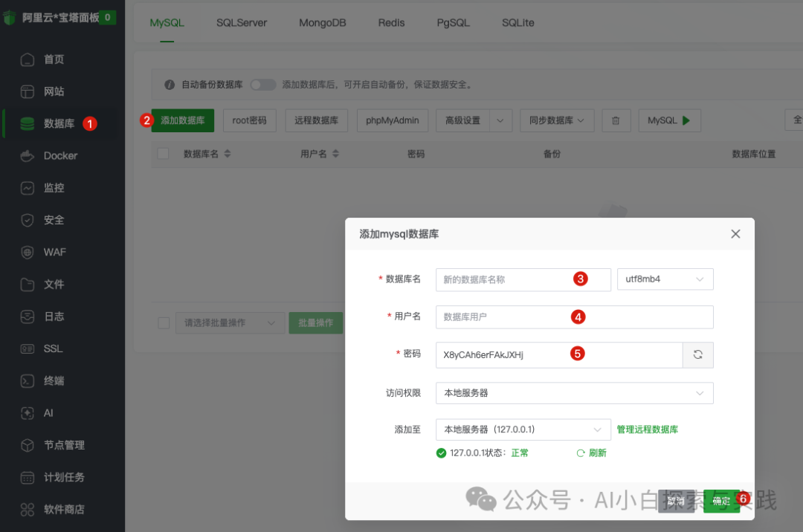The image size is (803, 532).
Task: Open 添加至 本地服务器 (127.0.0.1) dropdown
Action: coord(523,429)
